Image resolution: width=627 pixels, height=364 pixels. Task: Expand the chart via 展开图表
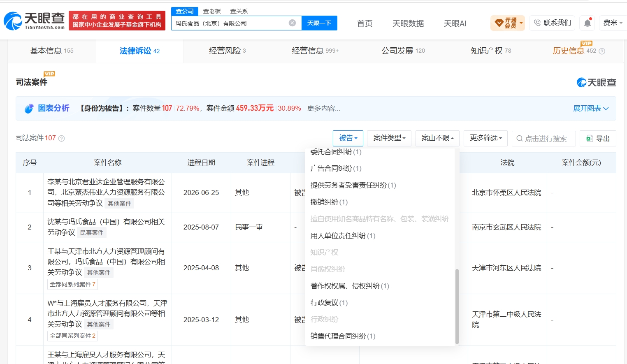tap(591, 109)
